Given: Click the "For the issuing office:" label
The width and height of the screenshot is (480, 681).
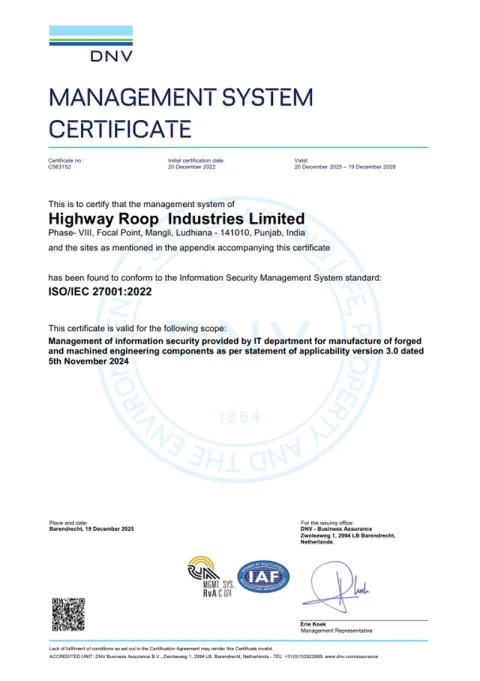Looking at the screenshot, I should (327, 523).
